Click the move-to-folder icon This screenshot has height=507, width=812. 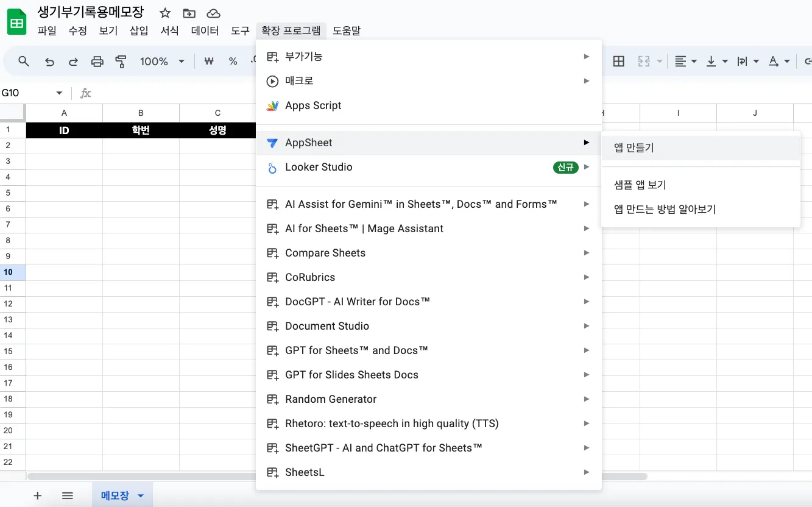[189, 13]
